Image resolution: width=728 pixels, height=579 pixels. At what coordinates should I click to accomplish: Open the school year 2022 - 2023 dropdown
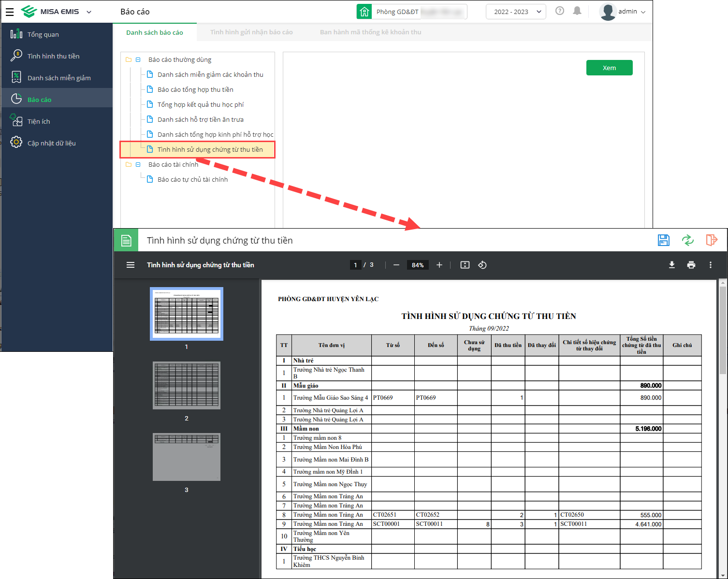[x=516, y=12]
